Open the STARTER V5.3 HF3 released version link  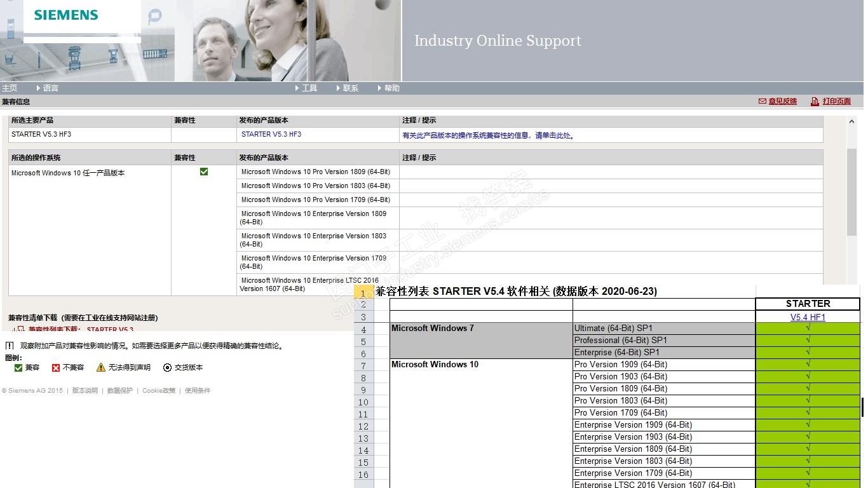tap(271, 135)
